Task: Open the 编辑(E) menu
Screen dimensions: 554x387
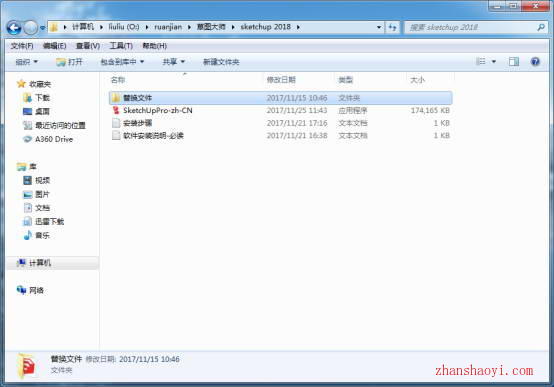Action: click(x=54, y=46)
